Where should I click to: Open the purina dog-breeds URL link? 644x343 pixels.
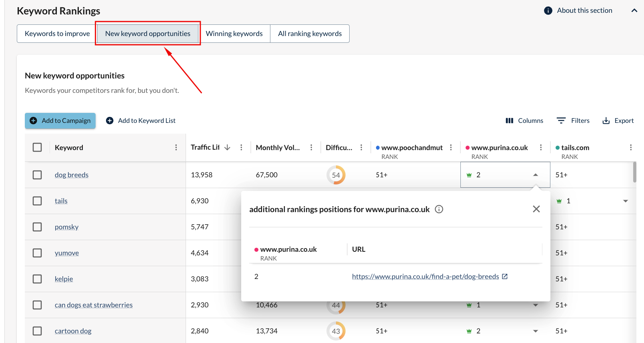point(426,277)
